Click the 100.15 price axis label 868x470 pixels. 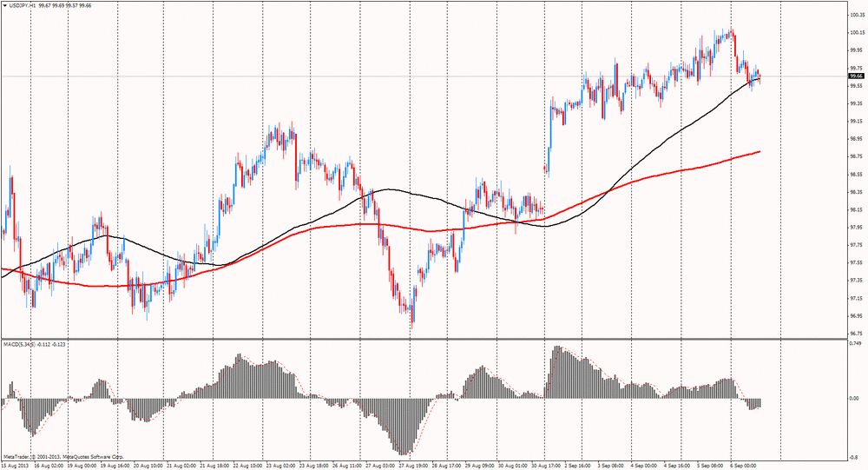[x=857, y=33]
